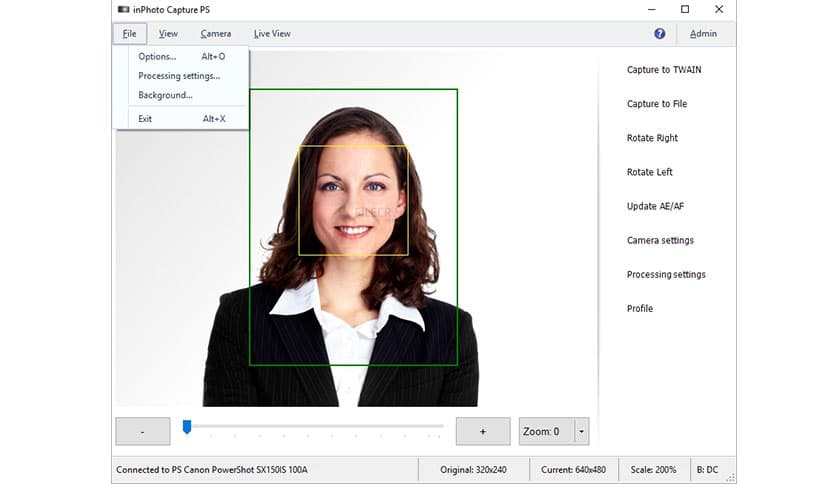Click the blue help question mark icon
The height and width of the screenshot is (484, 836).
coord(660,33)
